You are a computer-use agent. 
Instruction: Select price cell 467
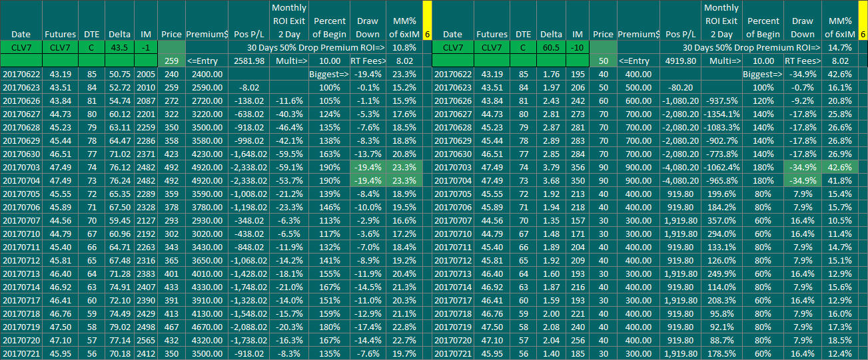pos(171,327)
